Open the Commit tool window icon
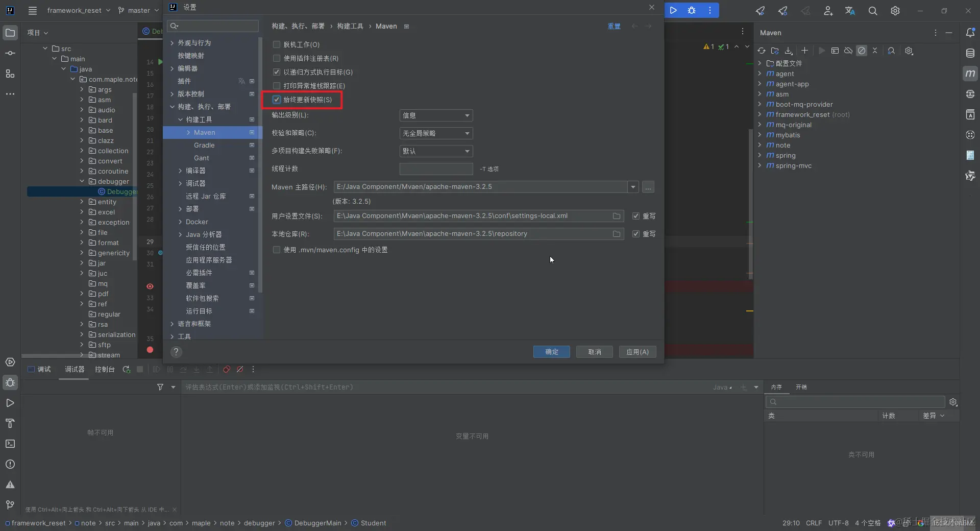This screenshot has height=531, width=980. (x=10, y=53)
